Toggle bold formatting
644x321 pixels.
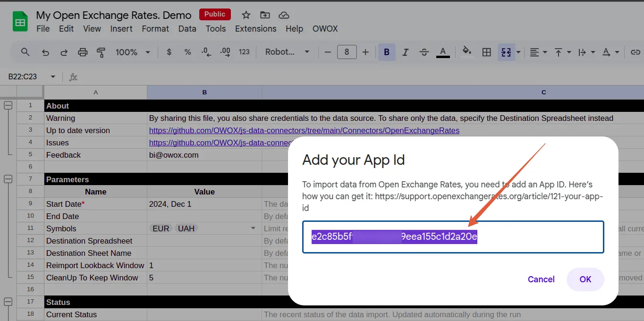pyautogui.click(x=387, y=52)
